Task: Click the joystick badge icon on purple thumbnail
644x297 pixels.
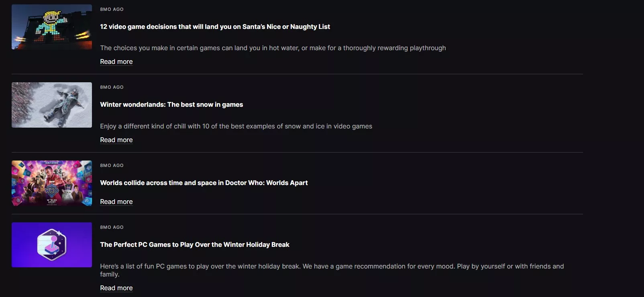Action: point(52,244)
